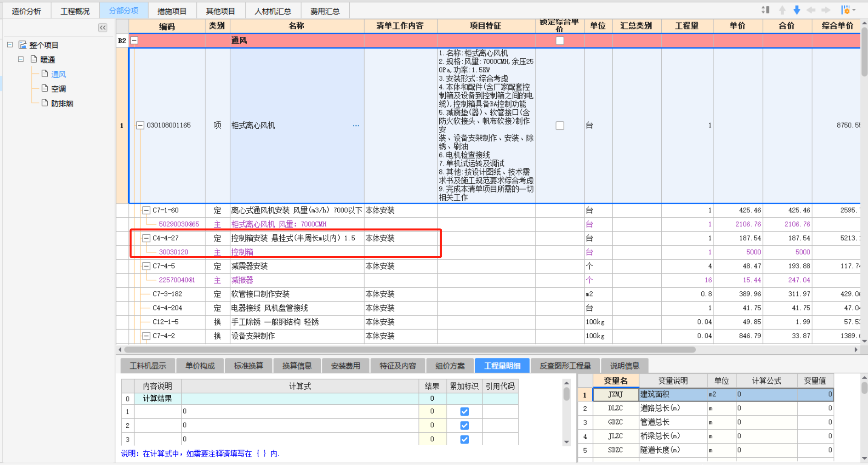Open 说明信息 bottom tab
This screenshot has width=868, height=465.
[625, 366]
